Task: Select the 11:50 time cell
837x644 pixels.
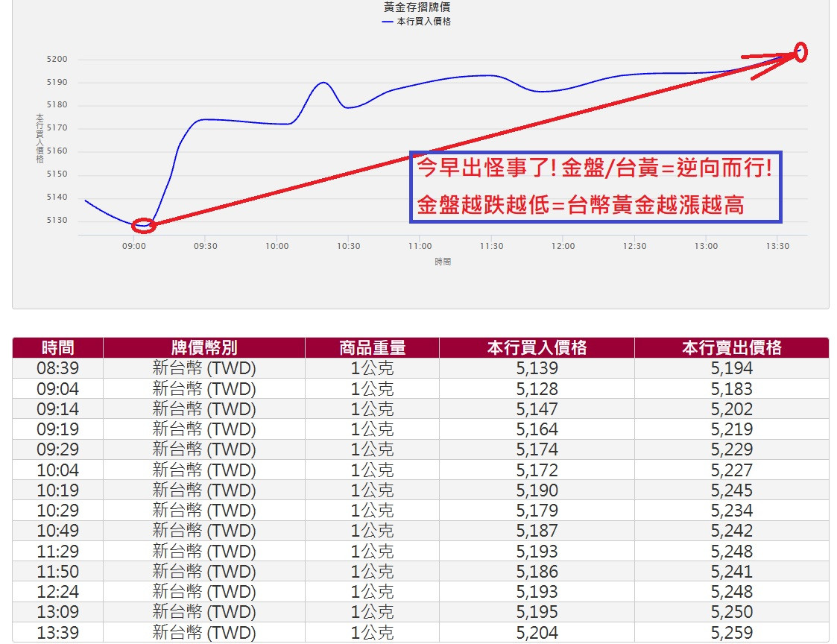Action: point(57,572)
